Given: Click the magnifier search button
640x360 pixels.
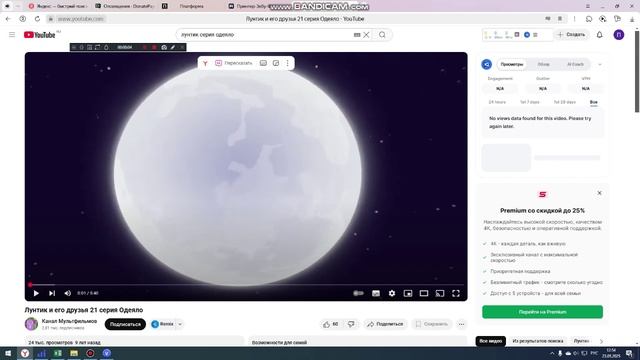Looking at the screenshot, I should 382,35.
